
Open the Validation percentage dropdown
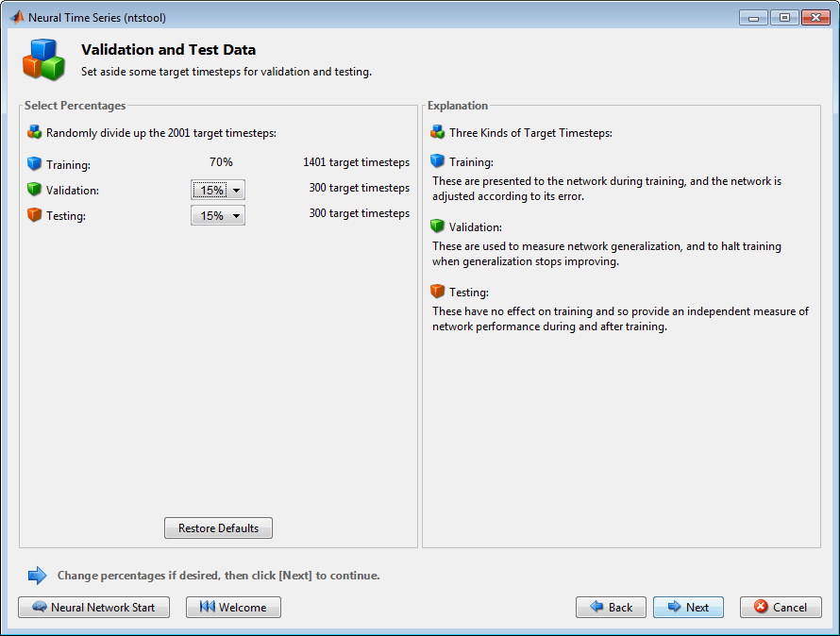(218, 190)
